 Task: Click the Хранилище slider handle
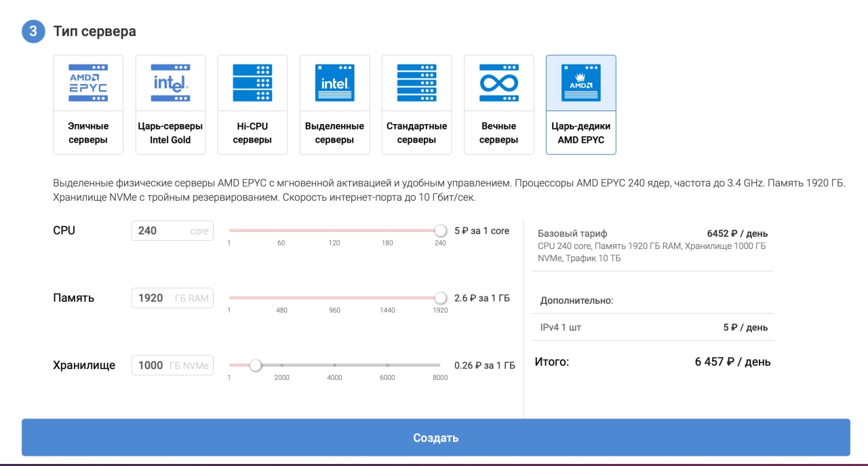(x=255, y=365)
